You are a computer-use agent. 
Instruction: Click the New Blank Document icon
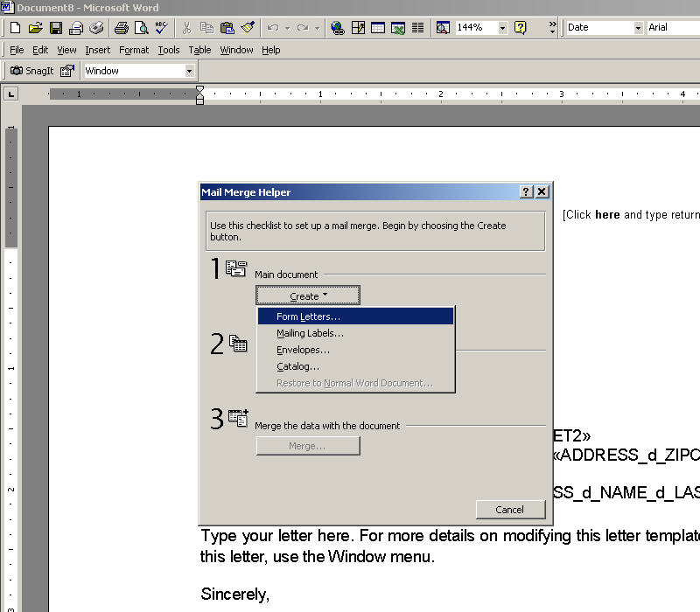click(x=15, y=28)
